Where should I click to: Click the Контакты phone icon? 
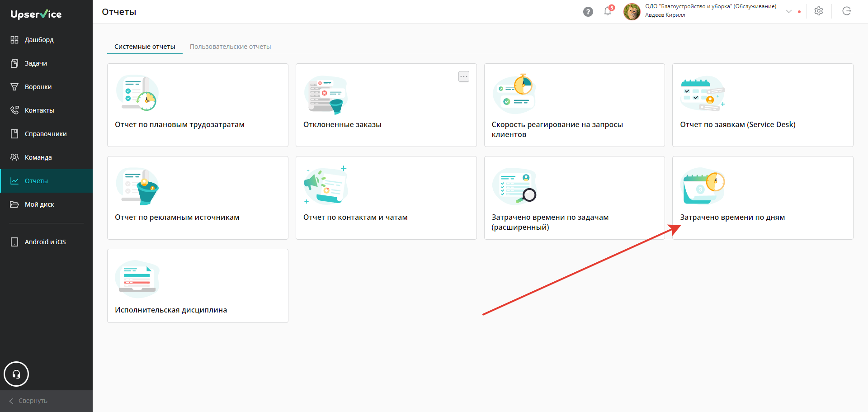pos(14,110)
